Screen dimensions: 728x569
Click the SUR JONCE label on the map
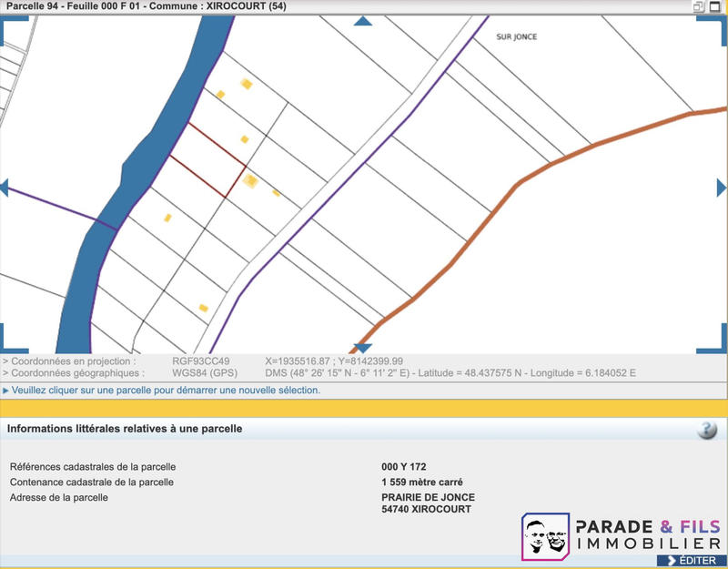(x=516, y=37)
